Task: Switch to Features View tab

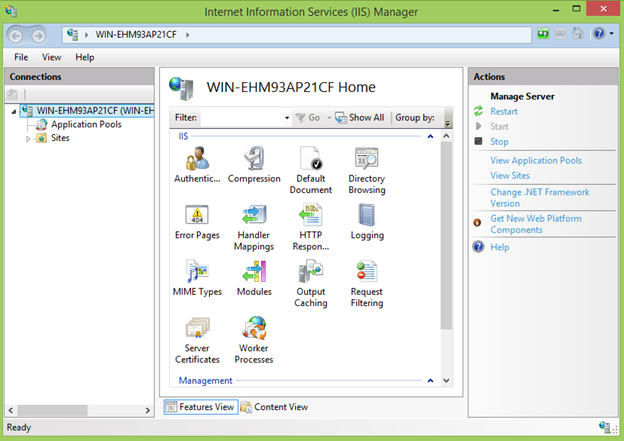Action: tap(201, 407)
